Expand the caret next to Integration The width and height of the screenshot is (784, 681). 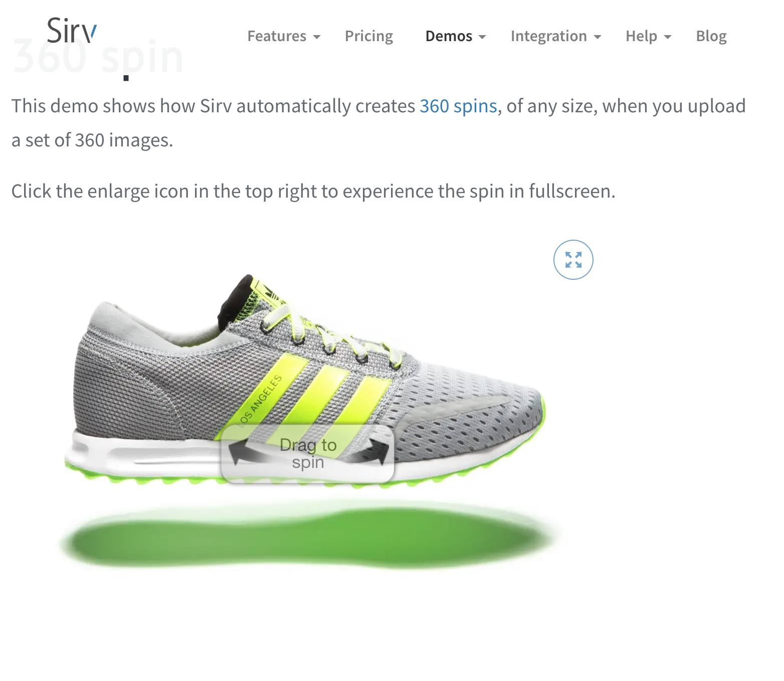tap(597, 37)
